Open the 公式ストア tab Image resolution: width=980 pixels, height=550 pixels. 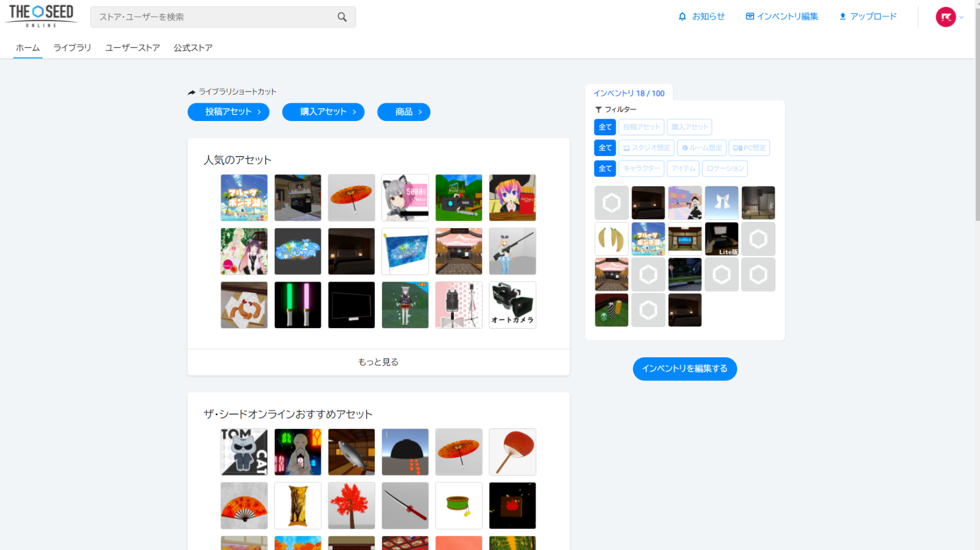point(193,48)
